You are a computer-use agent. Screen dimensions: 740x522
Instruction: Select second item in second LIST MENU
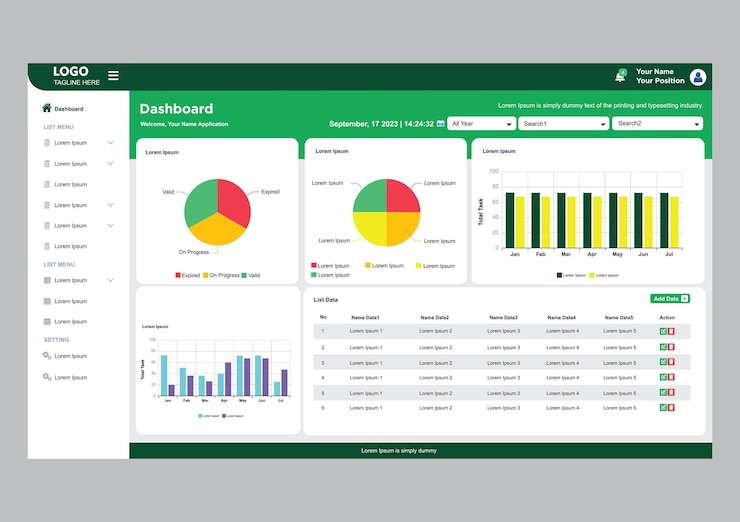tap(66, 301)
